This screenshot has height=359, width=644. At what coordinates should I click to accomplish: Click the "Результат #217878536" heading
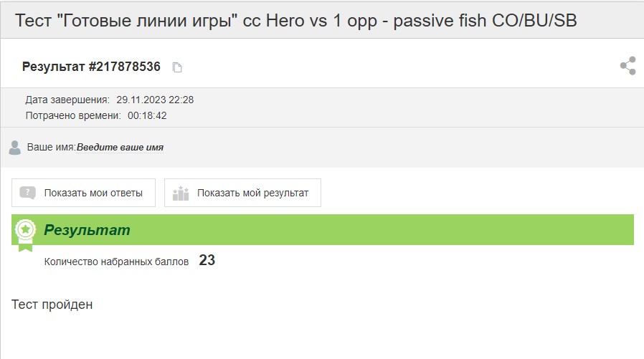tap(91, 67)
